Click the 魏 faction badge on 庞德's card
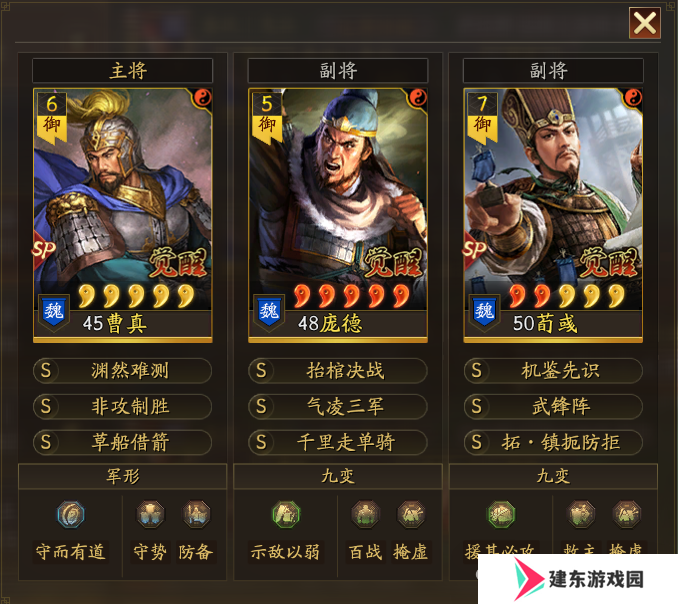 (269, 312)
